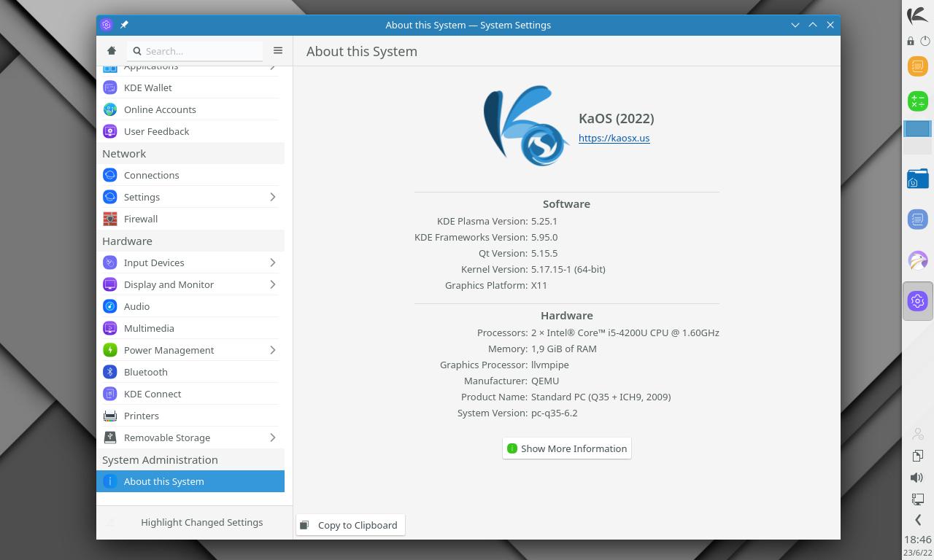Screen dimensions: 934x560
Task: Click the virtual desktop pager in the panel
Action: click(918, 137)
